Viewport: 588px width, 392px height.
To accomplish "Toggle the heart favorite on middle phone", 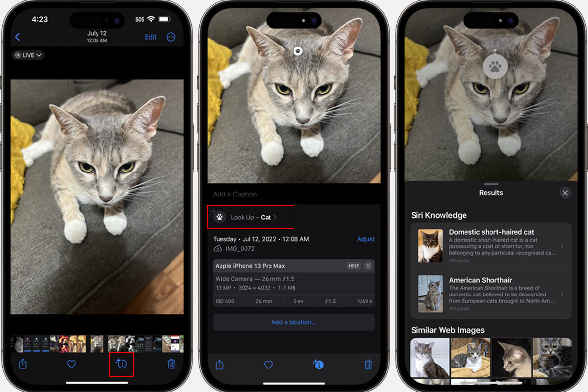I will click(269, 365).
